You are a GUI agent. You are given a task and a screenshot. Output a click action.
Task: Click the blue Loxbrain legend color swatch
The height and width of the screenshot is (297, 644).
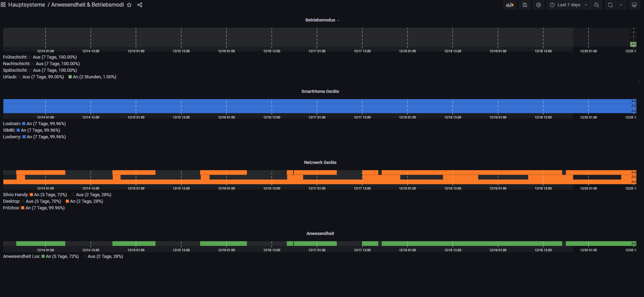point(24,124)
